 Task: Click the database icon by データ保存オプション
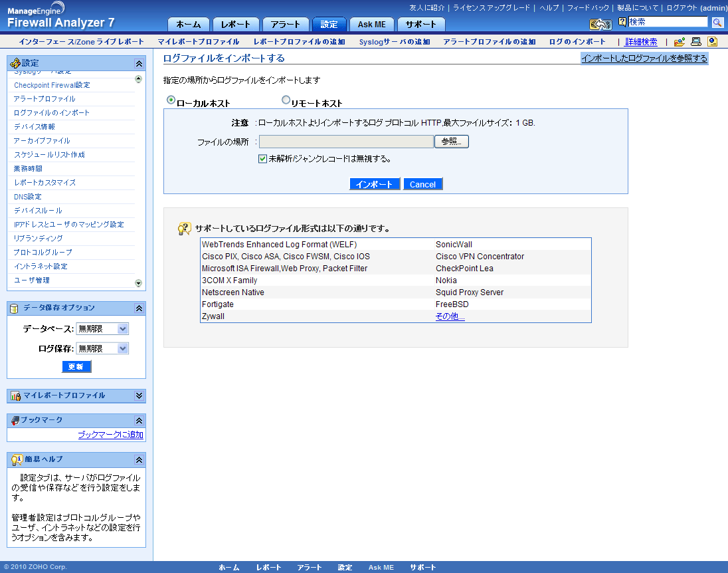point(15,308)
